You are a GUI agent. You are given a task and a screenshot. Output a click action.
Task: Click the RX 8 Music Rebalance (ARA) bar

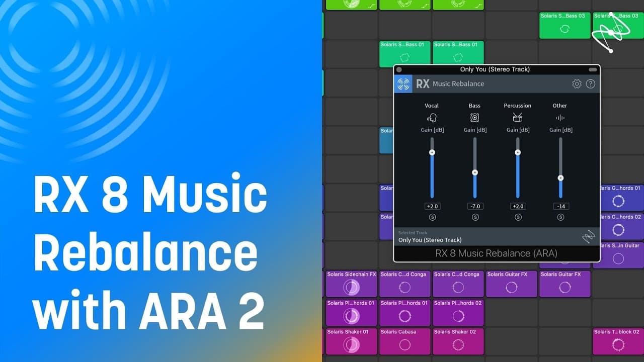(496, 253)
